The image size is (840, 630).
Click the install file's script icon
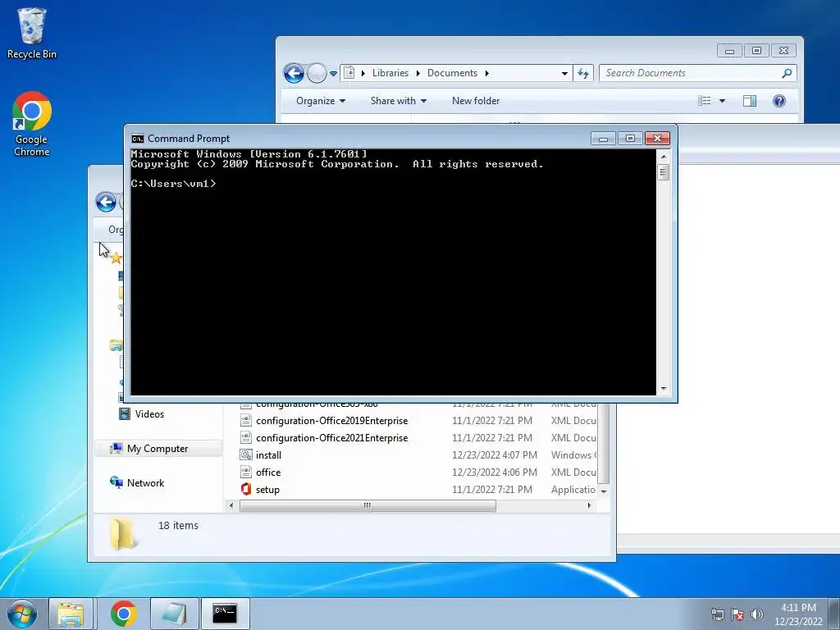(x=246, y=454)
